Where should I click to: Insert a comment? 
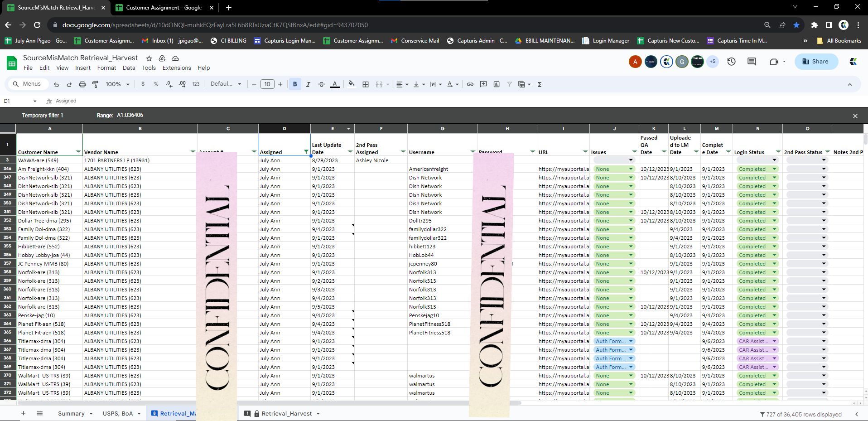point(483,84)
